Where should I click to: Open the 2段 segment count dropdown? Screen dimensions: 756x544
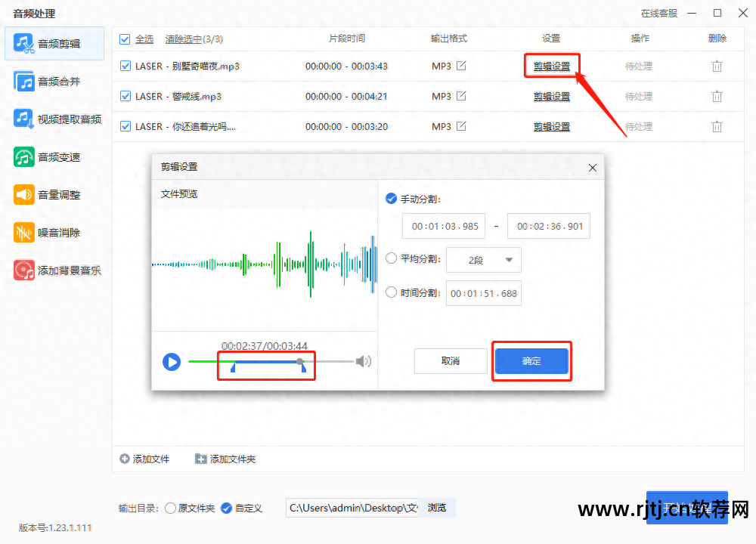click(x=484, y=259)
